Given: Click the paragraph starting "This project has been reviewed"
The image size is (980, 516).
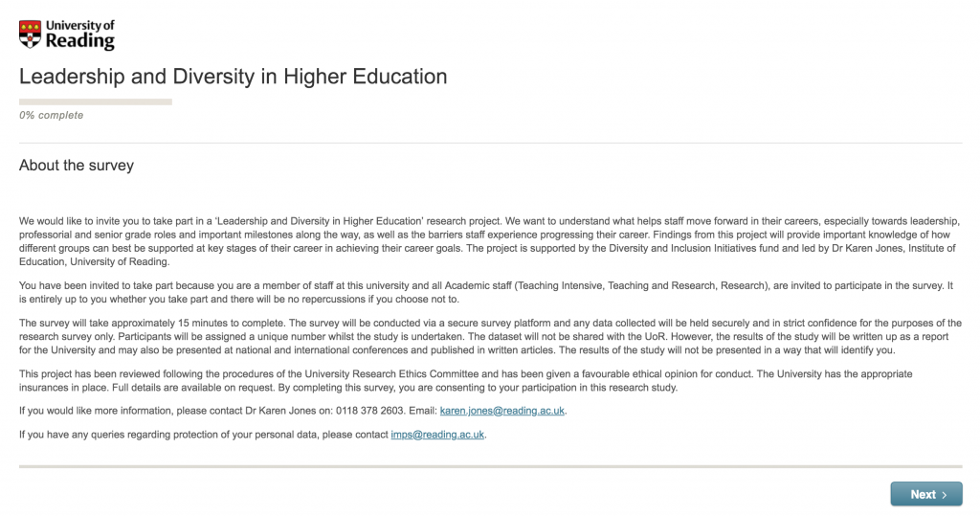Looking at the screenshot, I should pos(383,381).
